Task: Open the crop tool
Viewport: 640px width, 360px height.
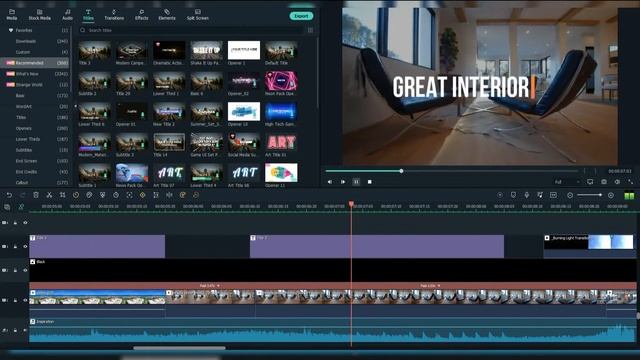Action: pos(62,196)
